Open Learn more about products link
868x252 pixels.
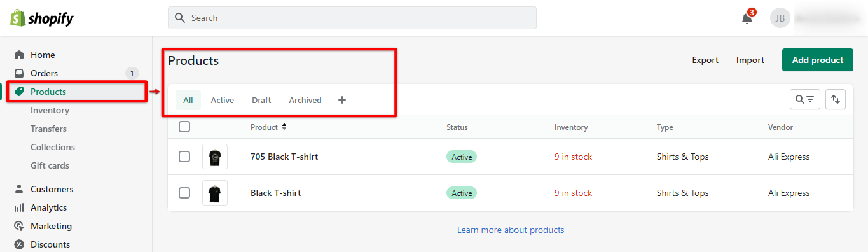coord(511,230)
